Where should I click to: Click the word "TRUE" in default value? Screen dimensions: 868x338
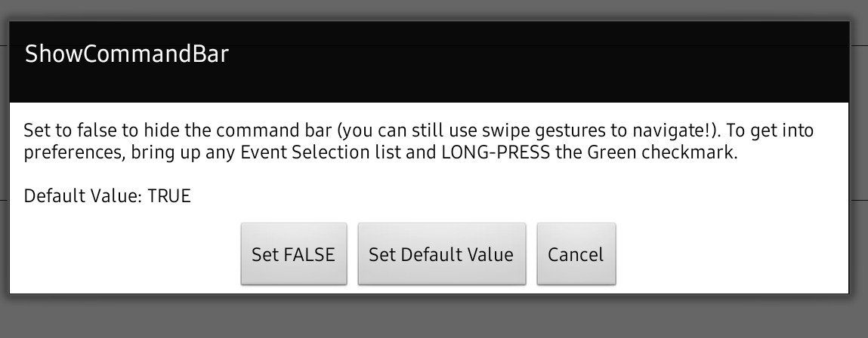169,196
